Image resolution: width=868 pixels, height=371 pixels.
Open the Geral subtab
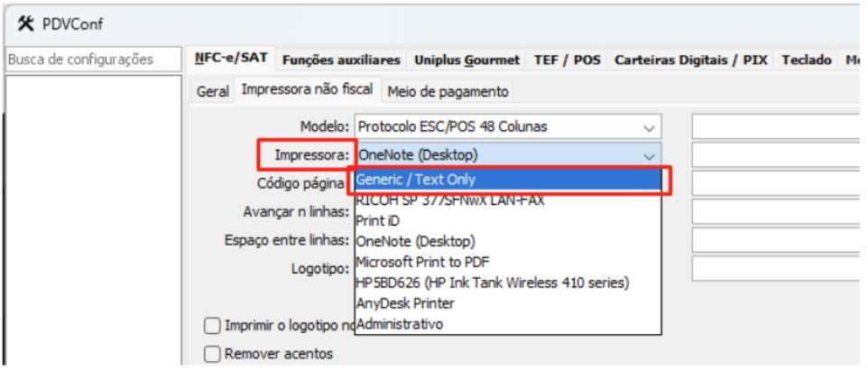[213, 91]
